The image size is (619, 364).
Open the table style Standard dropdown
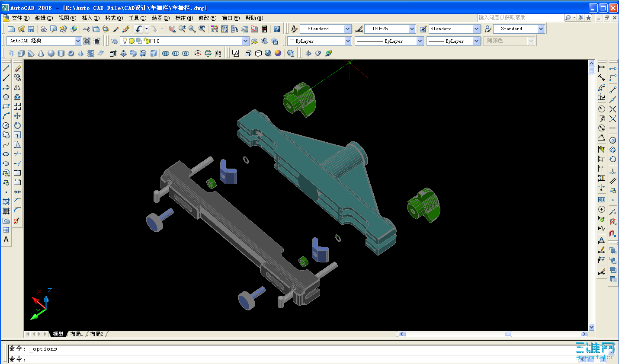[476, 29]
